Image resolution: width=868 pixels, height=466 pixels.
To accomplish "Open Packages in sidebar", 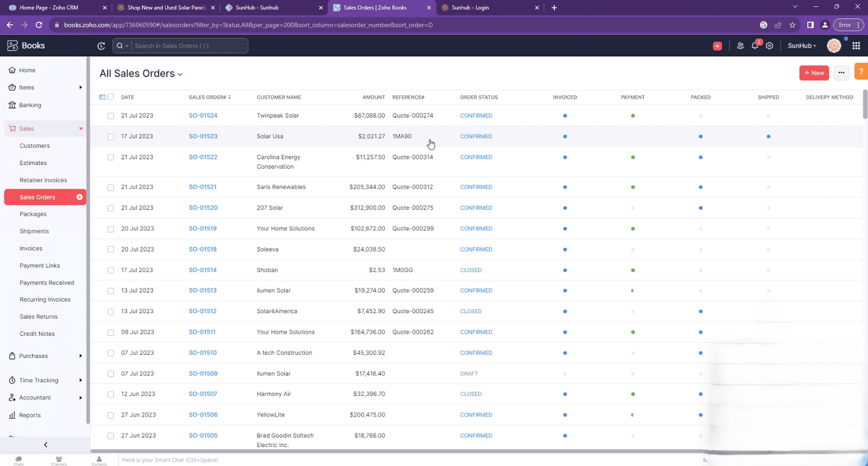I will pyautogui.click(x=33, y=214).
